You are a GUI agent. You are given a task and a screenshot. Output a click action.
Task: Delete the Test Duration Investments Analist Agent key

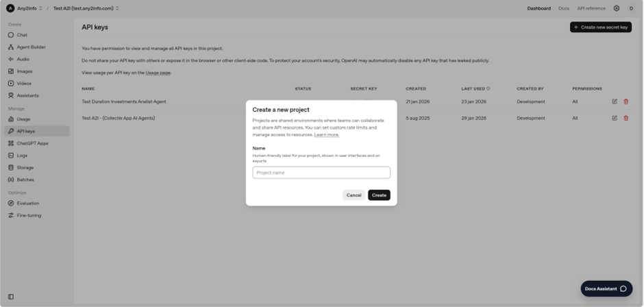point(626,101)
